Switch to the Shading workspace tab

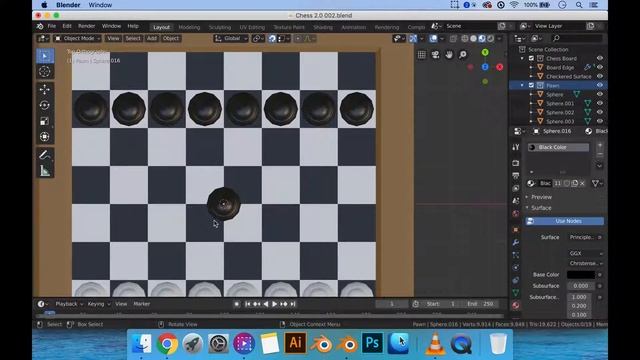click(323, 27)
